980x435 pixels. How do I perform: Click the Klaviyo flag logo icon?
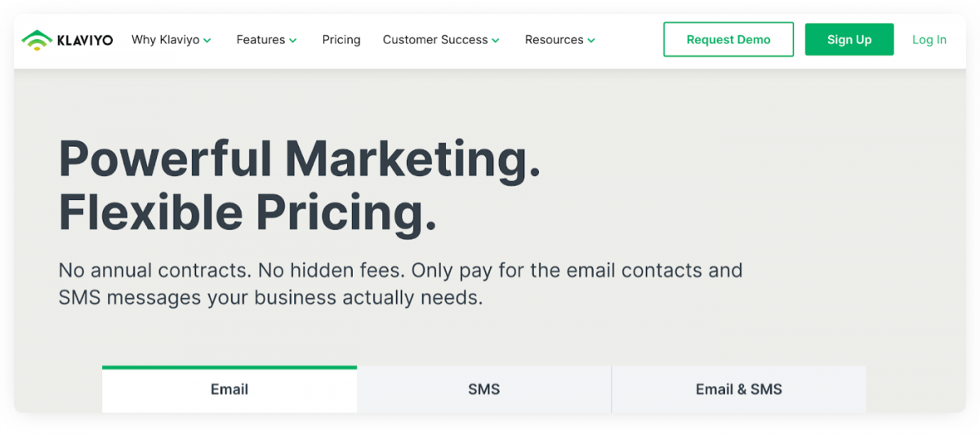click(x=36, y=40)
